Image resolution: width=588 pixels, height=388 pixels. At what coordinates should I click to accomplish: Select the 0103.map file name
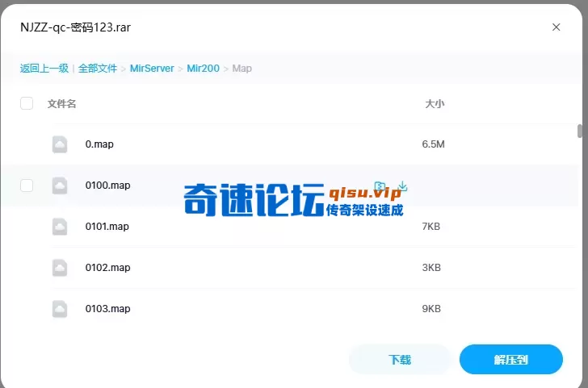coord(107,309)
